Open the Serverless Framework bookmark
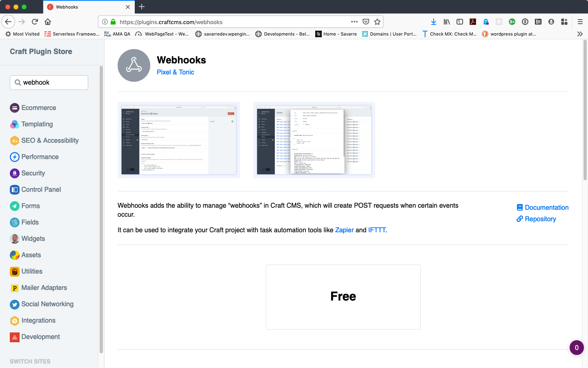 pos(72,34)
